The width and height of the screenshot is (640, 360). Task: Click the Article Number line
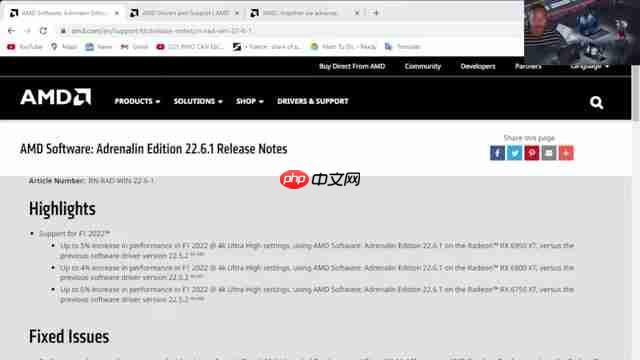91,180
